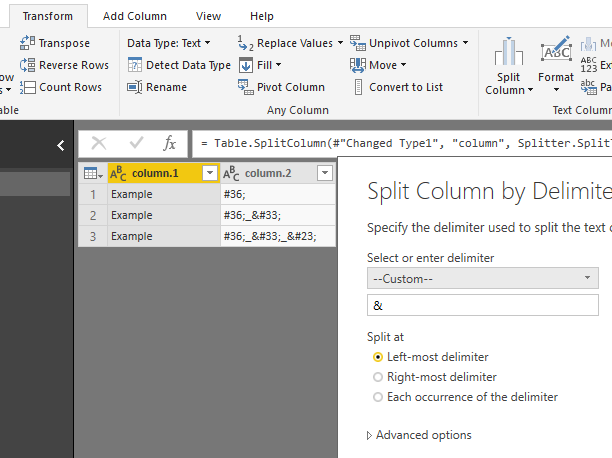The width and height of the screenshot is (612, 458).
Task: Open the Fill dropdown arrow
Action: coord(278,64)
